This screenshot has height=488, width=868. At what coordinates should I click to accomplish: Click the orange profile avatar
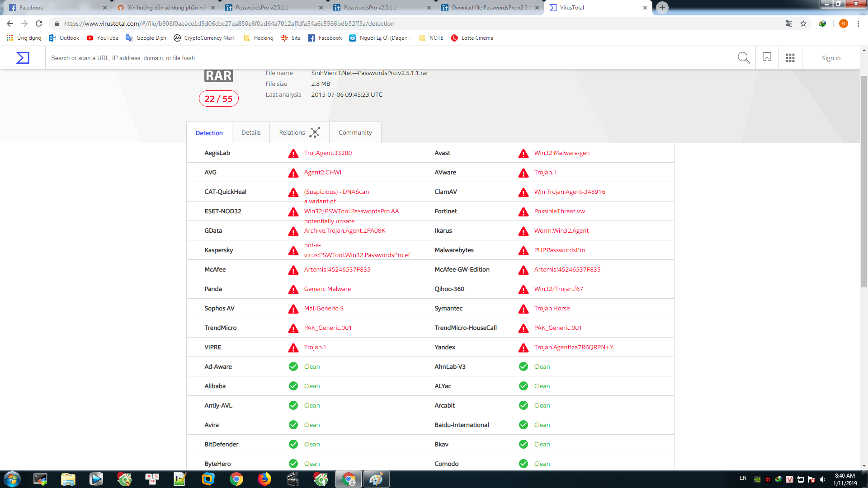pos(843,23)
